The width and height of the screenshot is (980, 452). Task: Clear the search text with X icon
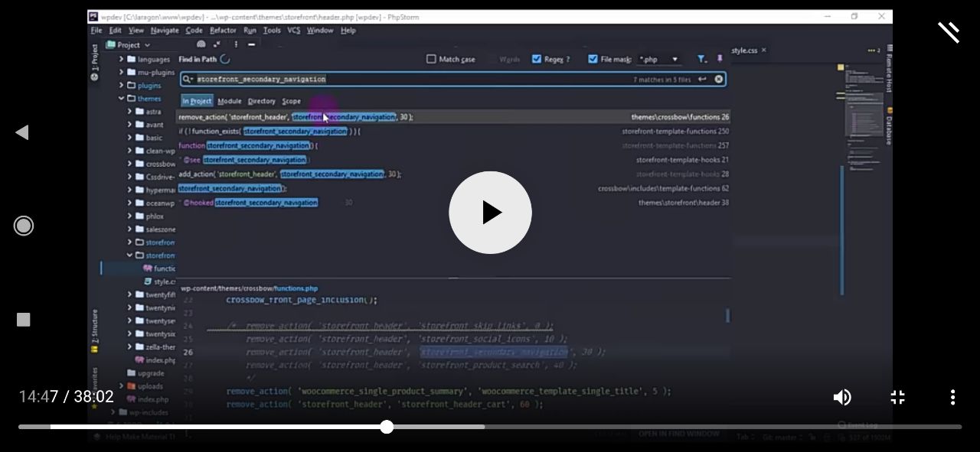point(719,79)
